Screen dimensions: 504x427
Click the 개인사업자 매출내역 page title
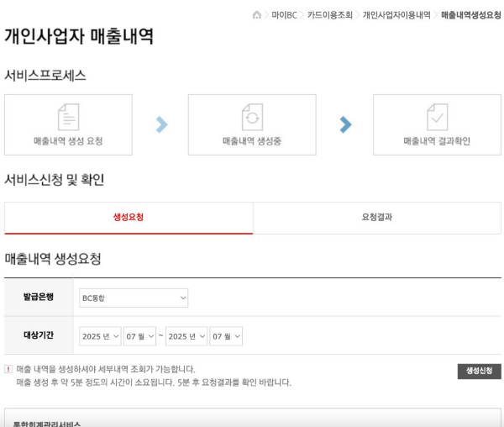pos(79,36)
